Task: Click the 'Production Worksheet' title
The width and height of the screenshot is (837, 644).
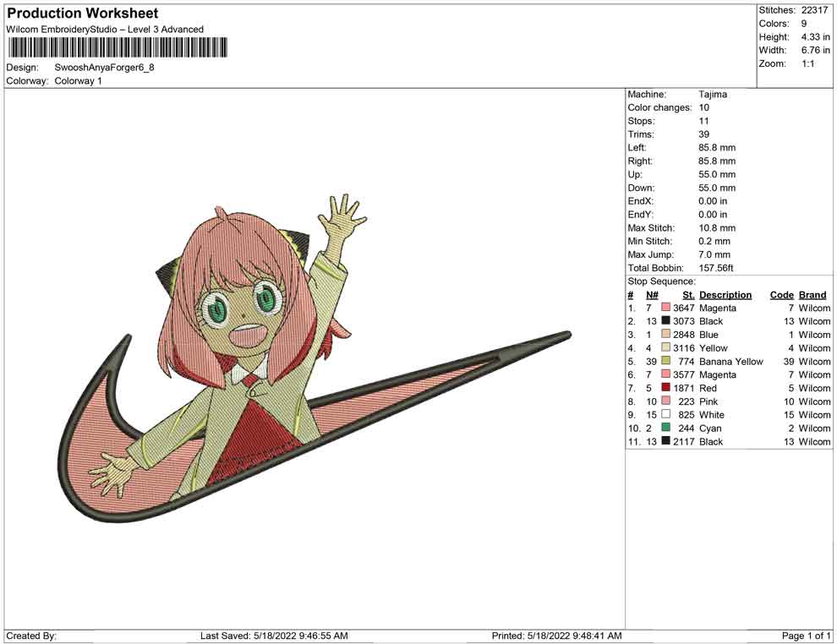Action: point(83,14)
